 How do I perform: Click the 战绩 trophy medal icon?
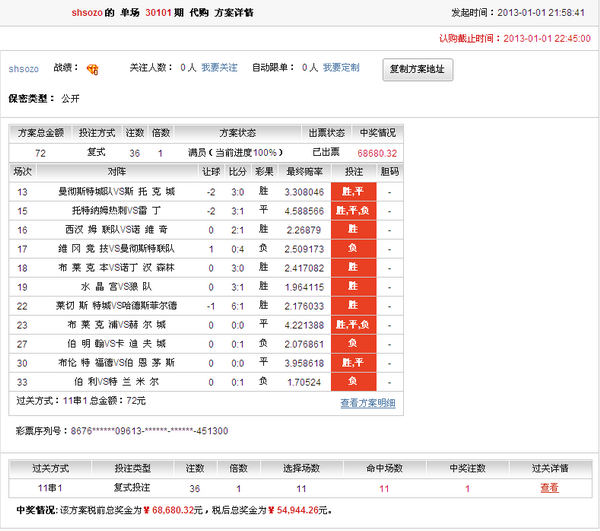(93, 68)
